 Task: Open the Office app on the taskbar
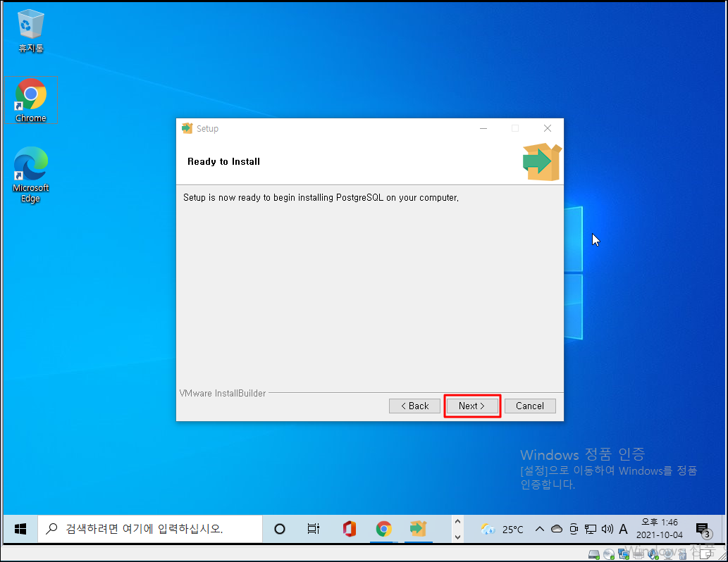pyautogui.click(x=349, y=529)
